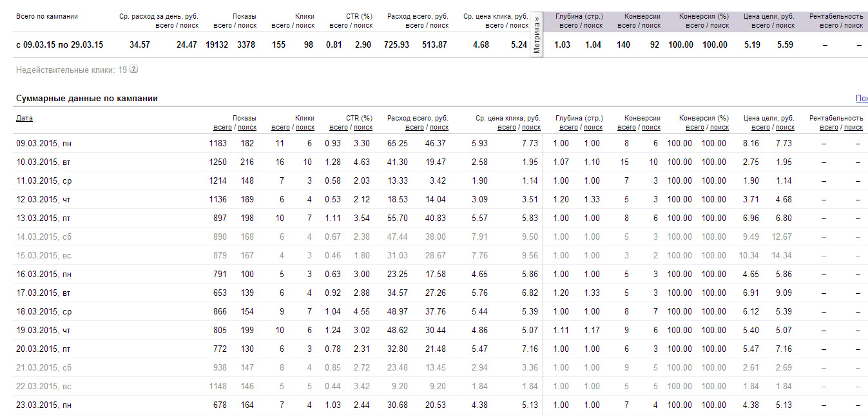Sort by Ср. цена клика всего link

(x=505, y=128)
